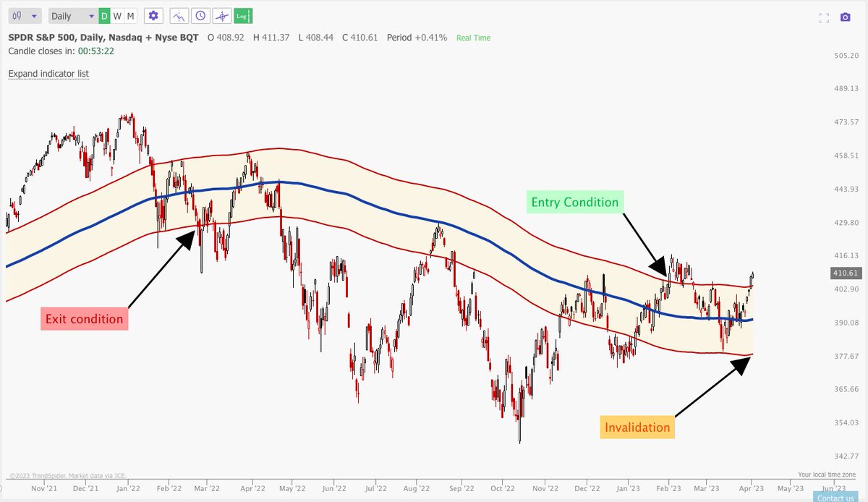Select the D daily interval button

coord(104,15)
